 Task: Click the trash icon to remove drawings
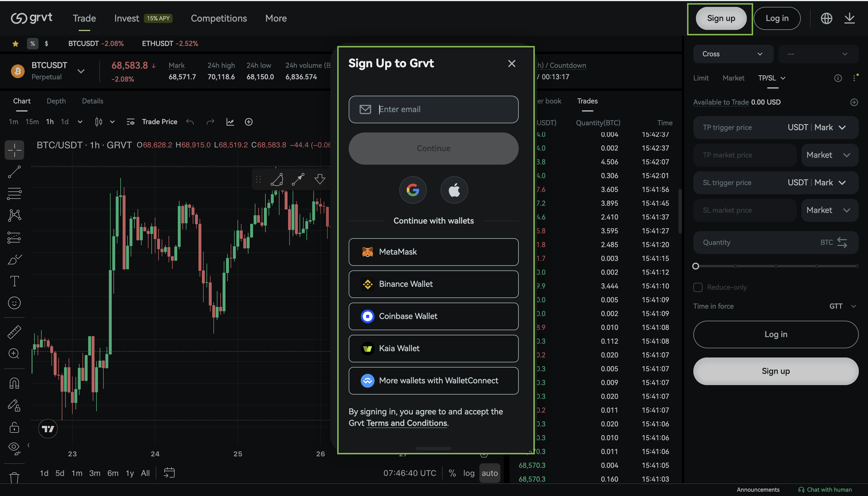[14, 478]
